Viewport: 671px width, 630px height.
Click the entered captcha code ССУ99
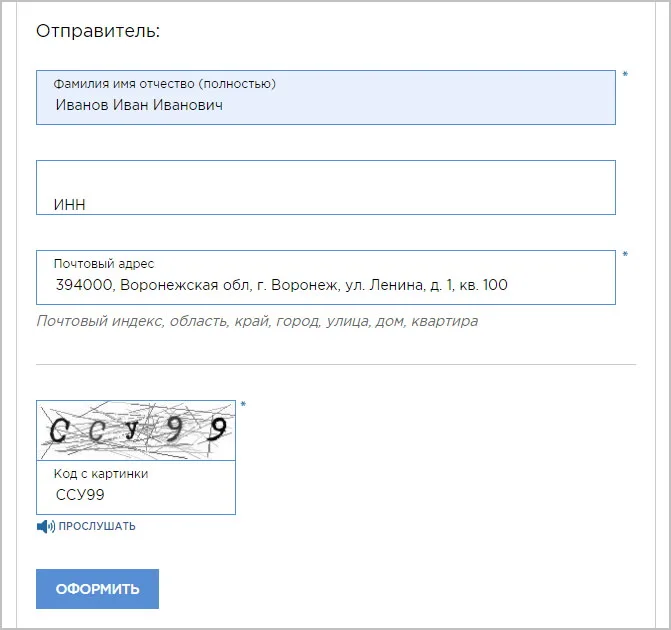pyautogui.click(x=80, y=495)
